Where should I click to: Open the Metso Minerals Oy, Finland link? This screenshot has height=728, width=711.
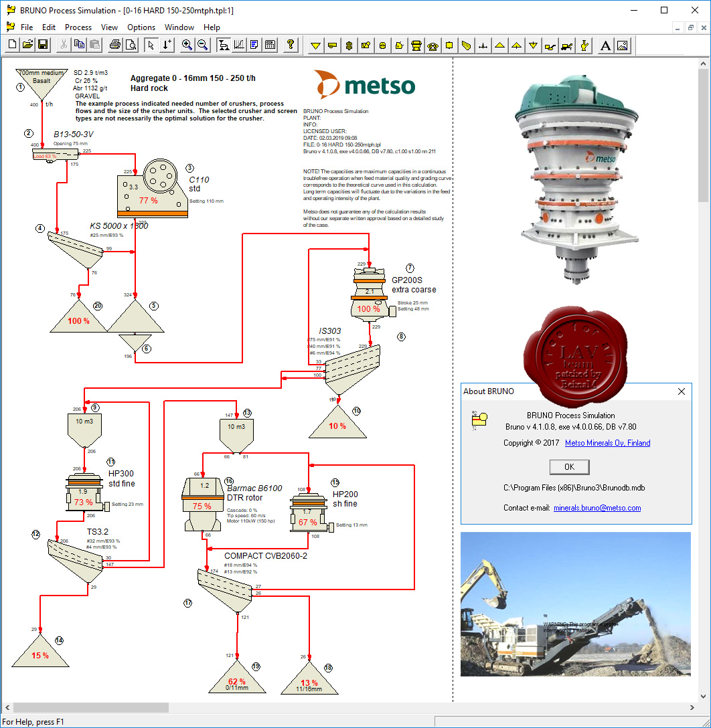pyautogui.click(x=607, y=443)
